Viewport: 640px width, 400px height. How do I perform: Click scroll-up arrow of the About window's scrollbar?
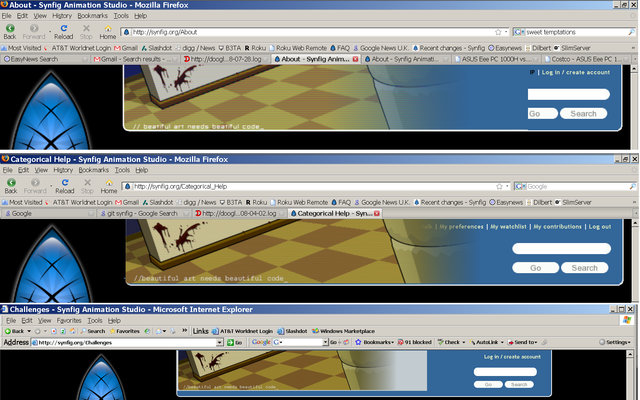coord(634,69)
